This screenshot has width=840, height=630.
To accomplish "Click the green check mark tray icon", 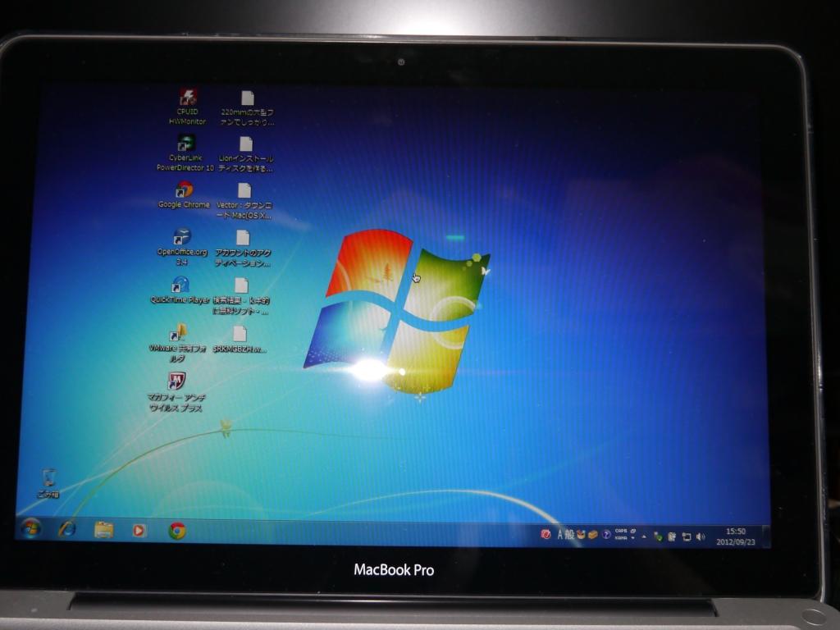I will point(658,536).
